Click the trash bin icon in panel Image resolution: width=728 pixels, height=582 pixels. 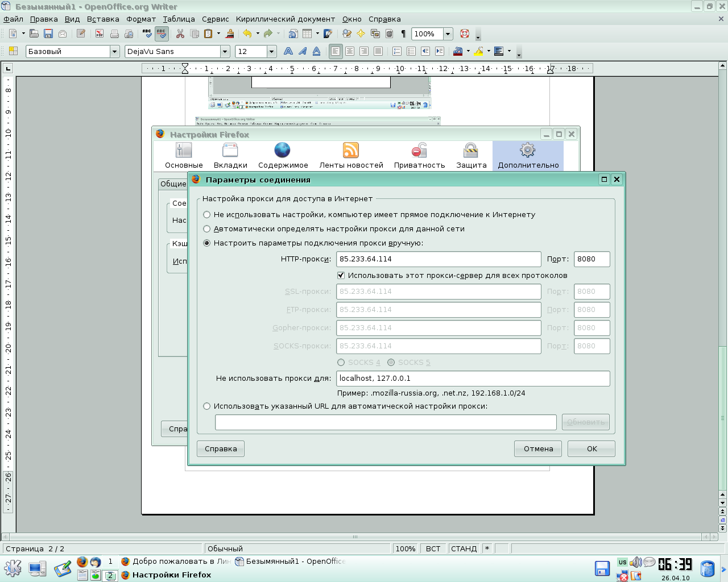tap(708, 568)
